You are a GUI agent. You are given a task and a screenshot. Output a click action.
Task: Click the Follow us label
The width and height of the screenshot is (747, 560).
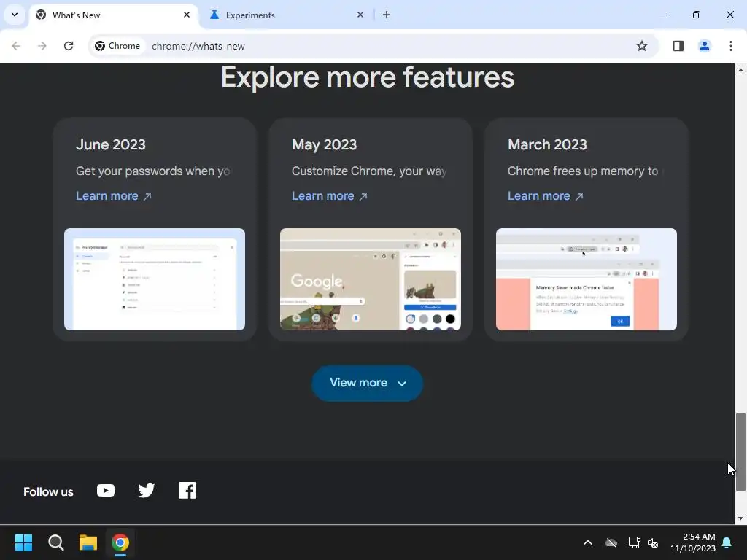[48, 491]
